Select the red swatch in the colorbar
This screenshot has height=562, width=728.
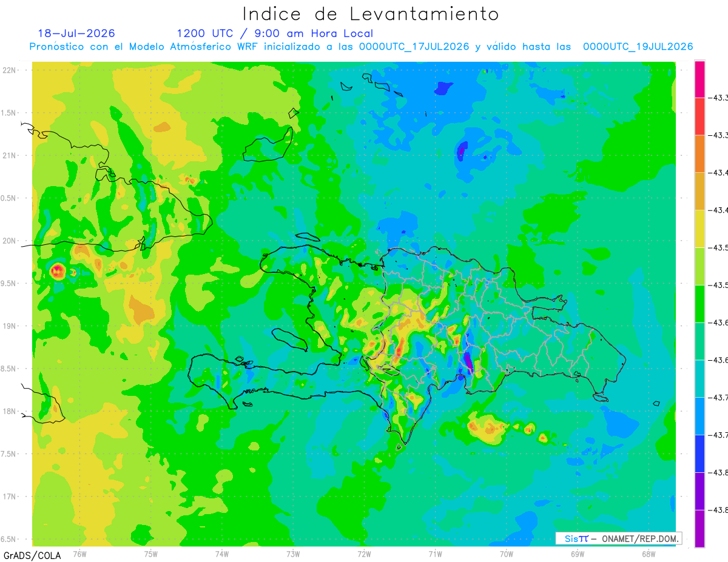[699, 116]
